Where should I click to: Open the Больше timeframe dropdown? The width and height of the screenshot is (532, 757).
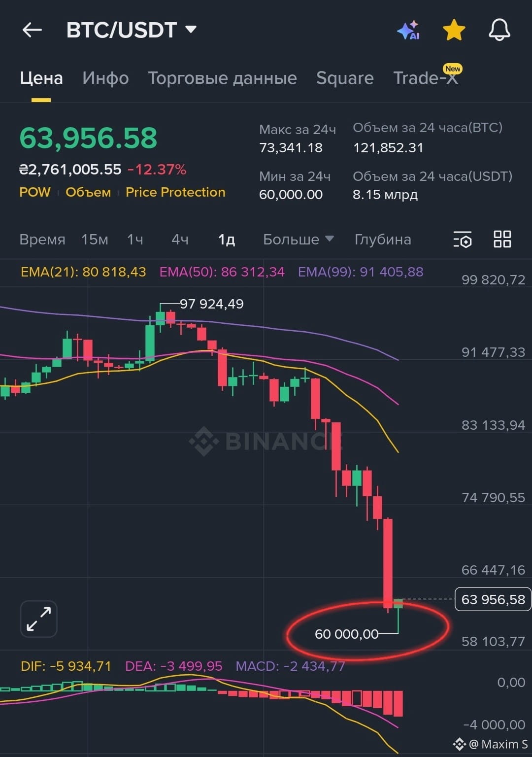pyautogui.click(x=299, y=240)
